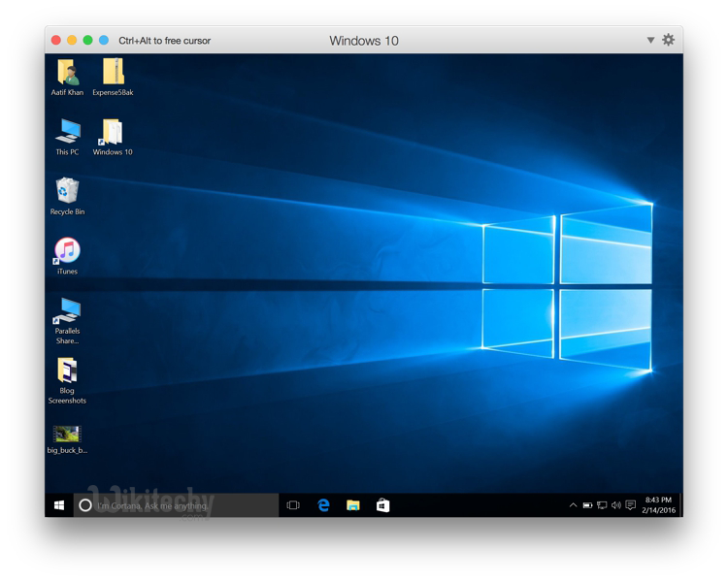Open Task View in the taskbar
The height and width of the screenshot is (581, 728).
(293, 505)
